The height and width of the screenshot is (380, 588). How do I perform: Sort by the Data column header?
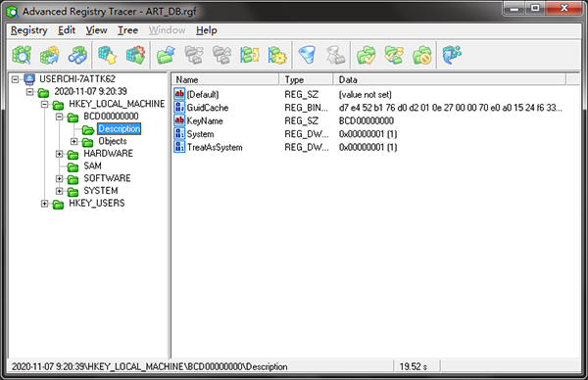click(450, 79)
